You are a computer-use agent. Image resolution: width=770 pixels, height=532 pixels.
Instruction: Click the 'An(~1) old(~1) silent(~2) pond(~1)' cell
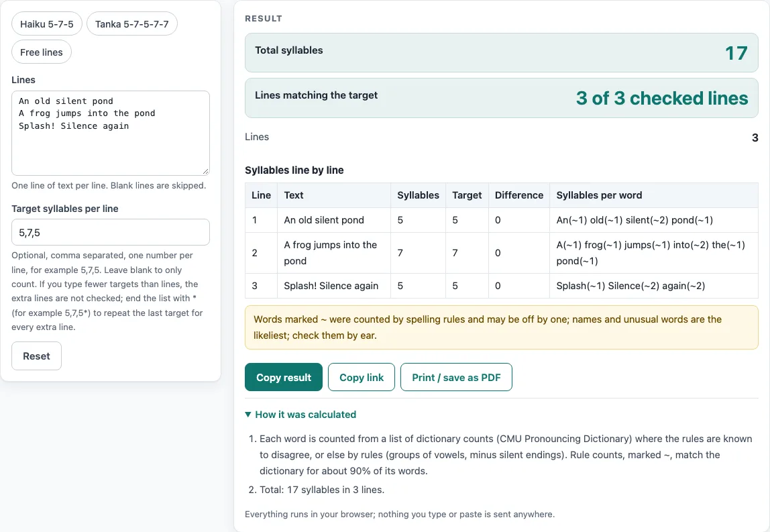tap(653, 220)
